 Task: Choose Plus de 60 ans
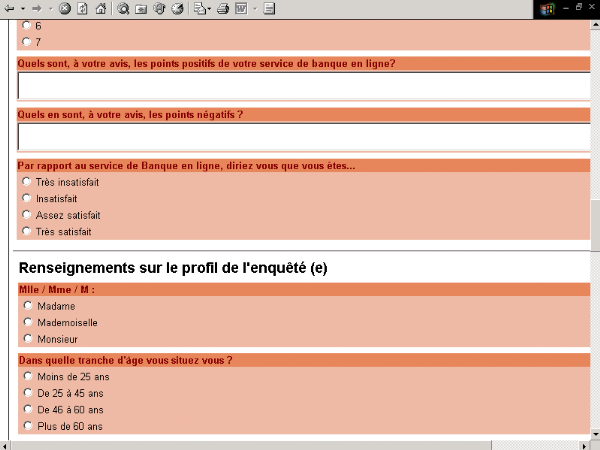pyautogui.click(x=28, y=425)
